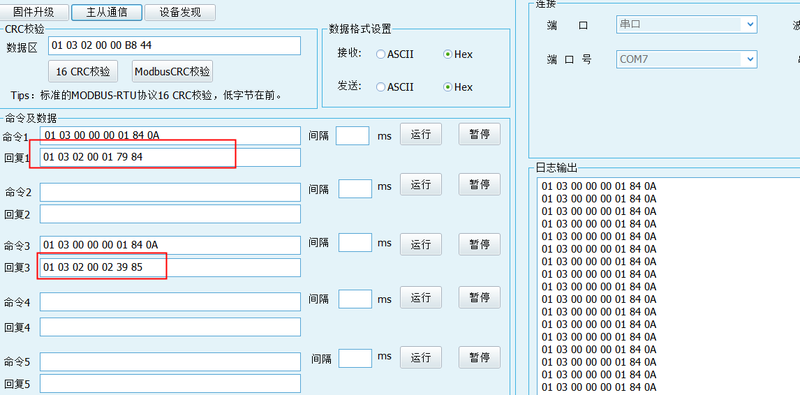The height and width of the screenshot is (395, 800).
Task: Run 命令4 with the 运行 button
Action: pos(421,298)
